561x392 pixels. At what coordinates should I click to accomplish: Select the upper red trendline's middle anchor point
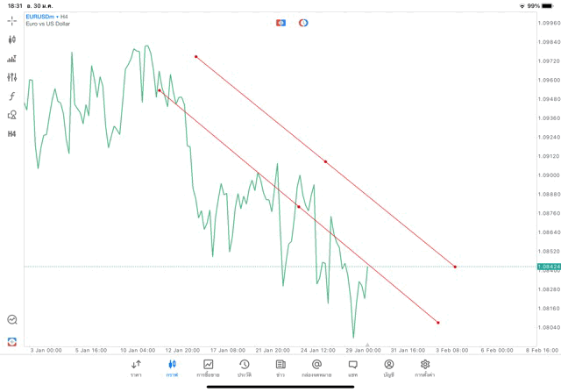[x=325, y=161]
